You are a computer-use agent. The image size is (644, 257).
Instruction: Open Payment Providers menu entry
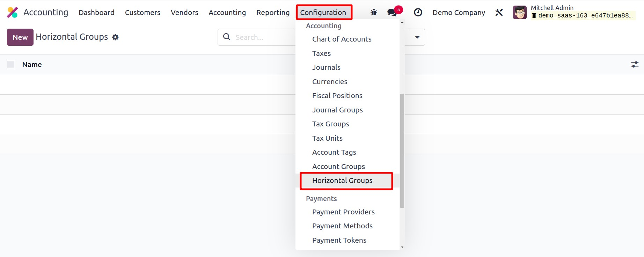[x=343, y=212]
